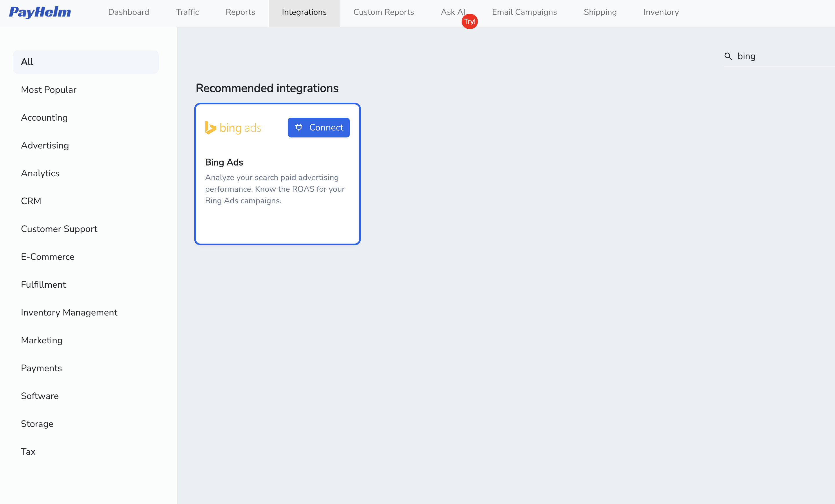835x504 pixels.
Task: Open the Ask AI feature
Action: (453, 12)
